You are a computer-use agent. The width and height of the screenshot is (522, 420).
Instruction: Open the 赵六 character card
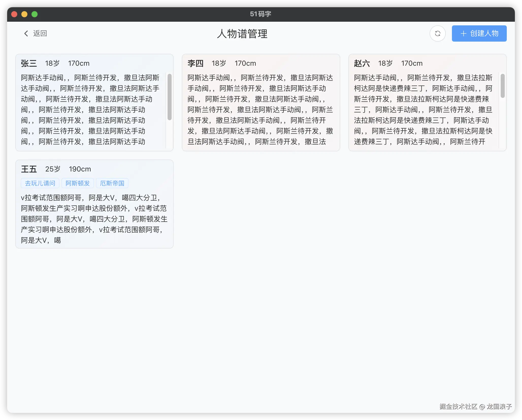tap(362, 63)
